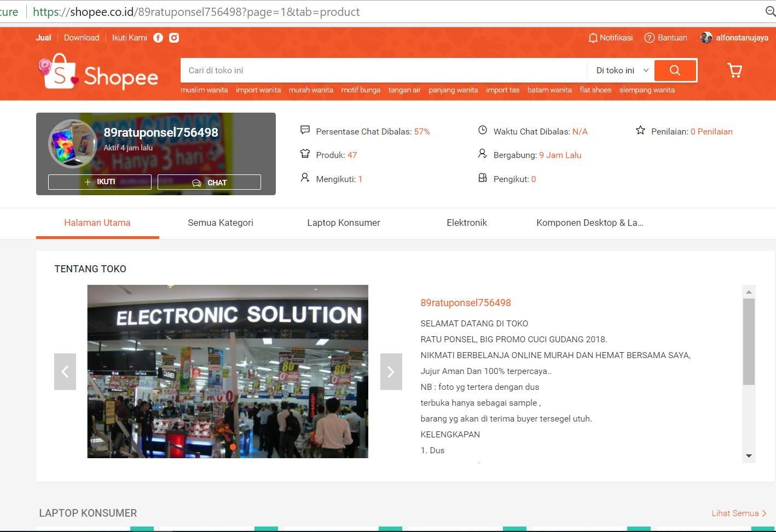
Task: Click the browser address bar URL
Action: tap(196, 11)
